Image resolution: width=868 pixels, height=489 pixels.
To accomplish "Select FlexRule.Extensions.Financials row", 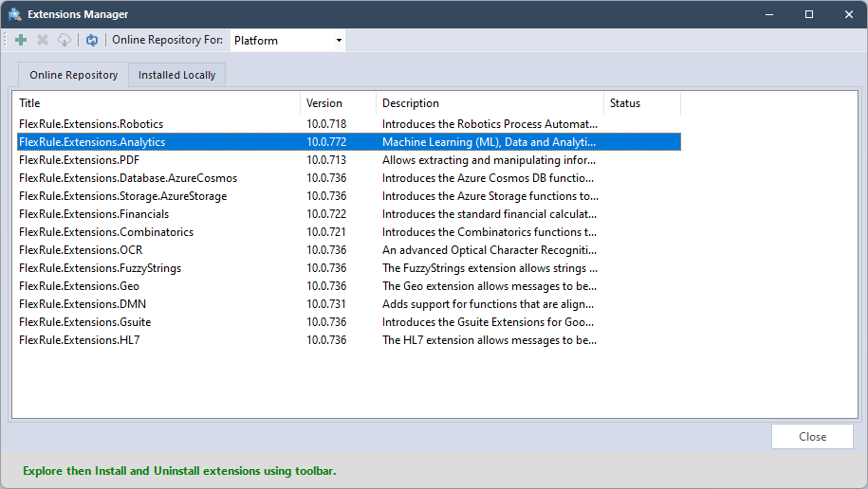I will (x=349, y=214).
